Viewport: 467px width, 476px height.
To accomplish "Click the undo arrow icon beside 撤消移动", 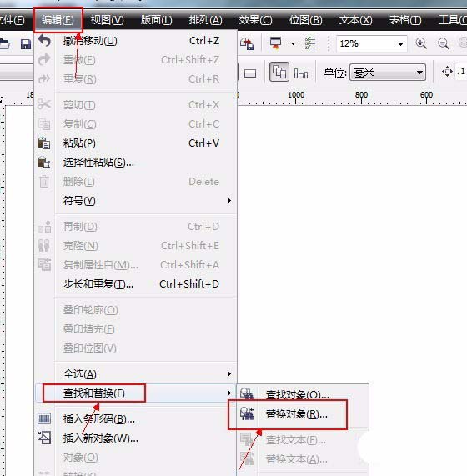I will (x=44, y=40).
